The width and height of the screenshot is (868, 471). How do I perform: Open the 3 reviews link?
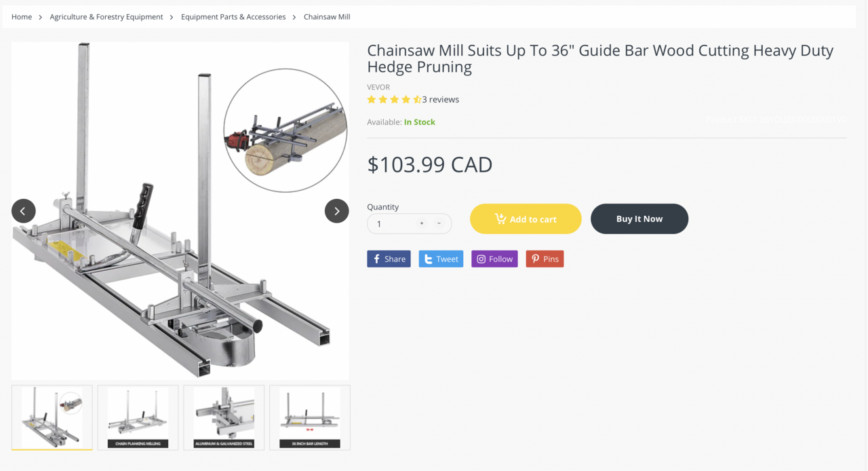point(441,100)
